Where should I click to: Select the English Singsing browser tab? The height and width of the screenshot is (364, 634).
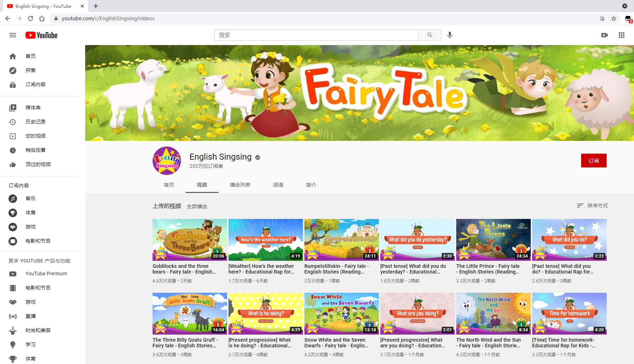click(x=43, y=6)
